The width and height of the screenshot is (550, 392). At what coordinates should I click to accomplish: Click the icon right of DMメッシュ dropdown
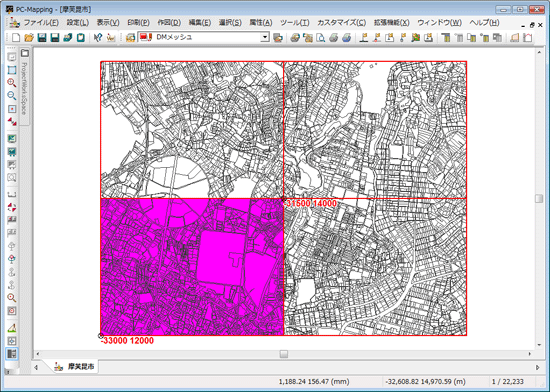(x=278, y=38)
